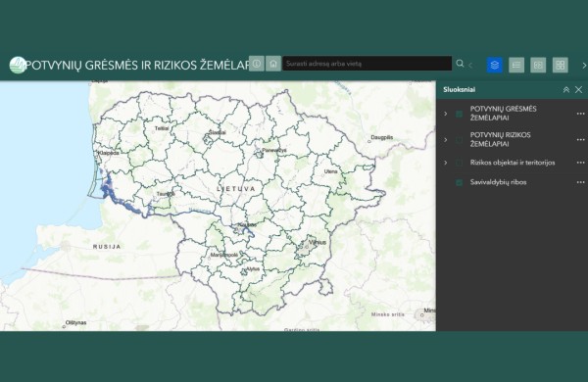Open the third header widget icon beside legend
Viewport: 588px width, 382px height.
(x=538, y=66)
